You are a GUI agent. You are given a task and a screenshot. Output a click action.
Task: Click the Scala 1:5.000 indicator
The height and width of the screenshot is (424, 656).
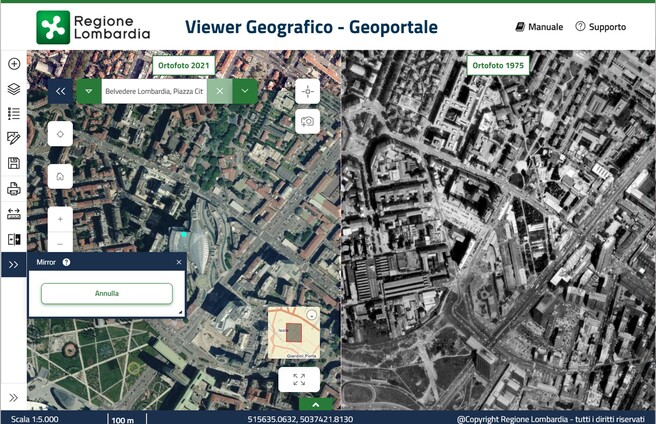click(x=35, y=419)
